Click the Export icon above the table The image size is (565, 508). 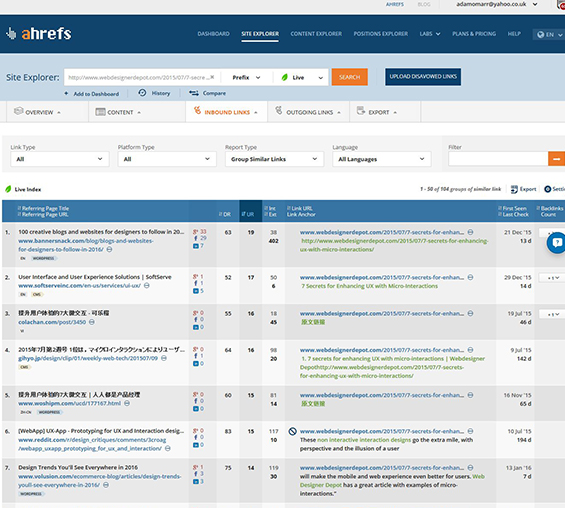coord(514,189)
